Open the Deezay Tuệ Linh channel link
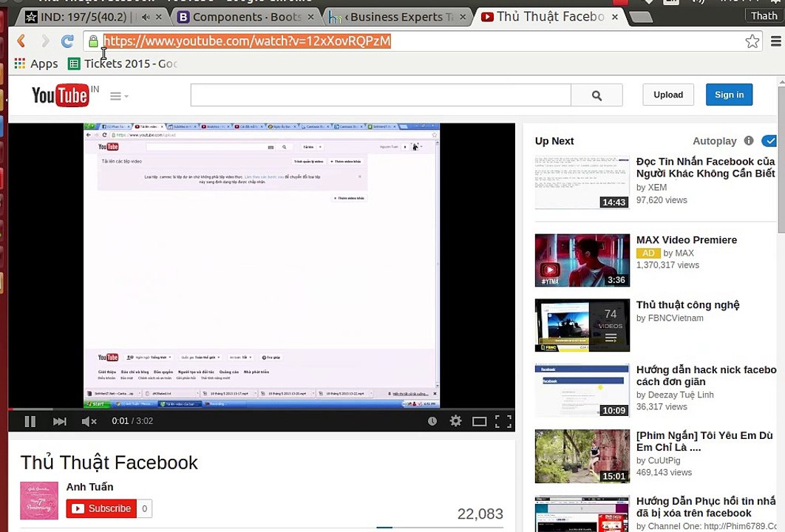This screenshot has width=785, height=532. coord(681,395)
